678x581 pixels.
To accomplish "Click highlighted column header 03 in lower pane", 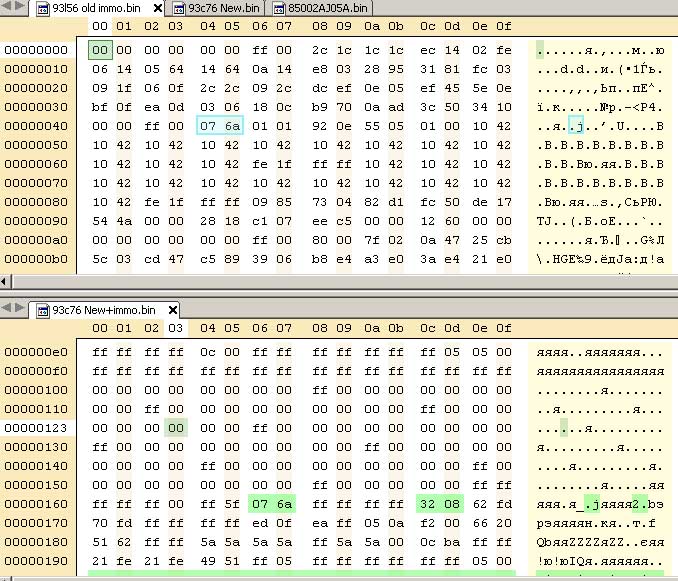I will 176,327.
